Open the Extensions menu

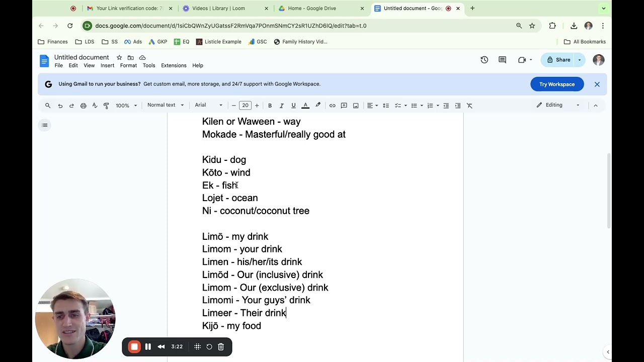coord(174,65)
